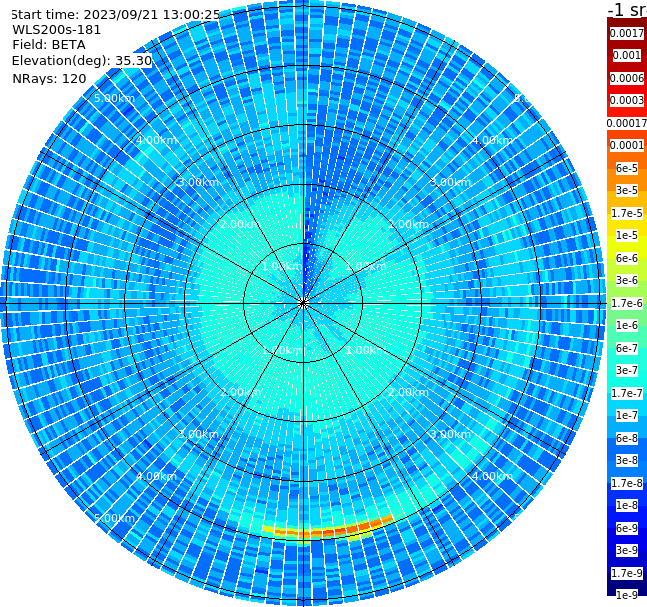
Task: Select the Elevation(deg): 35.30 text
Action: pos(82,61)
